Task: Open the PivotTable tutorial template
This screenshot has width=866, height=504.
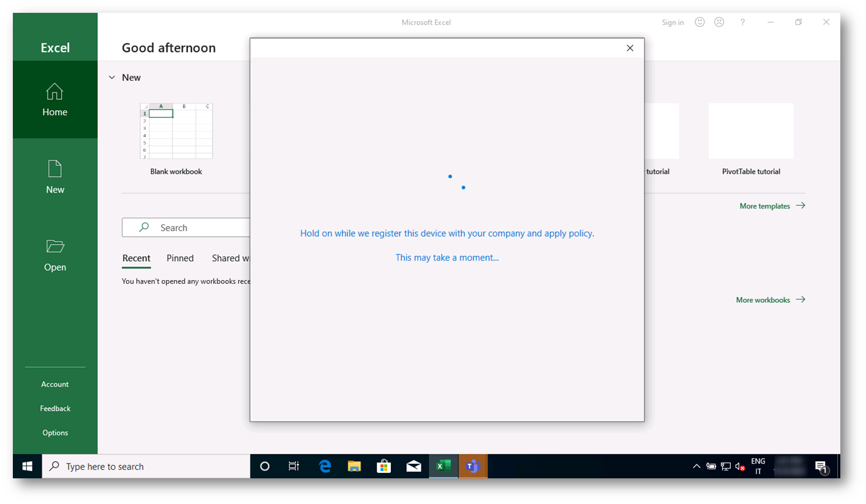Action: 751,139
